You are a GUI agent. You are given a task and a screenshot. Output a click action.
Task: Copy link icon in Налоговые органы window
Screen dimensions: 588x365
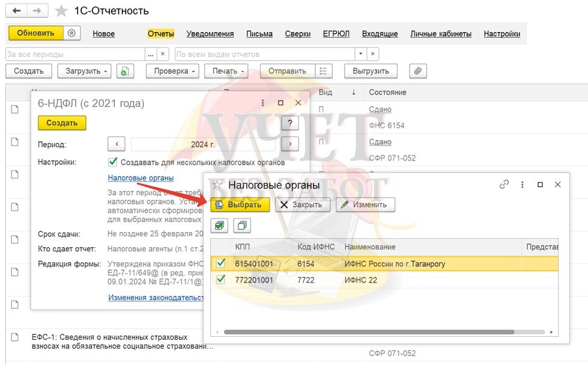504,185
